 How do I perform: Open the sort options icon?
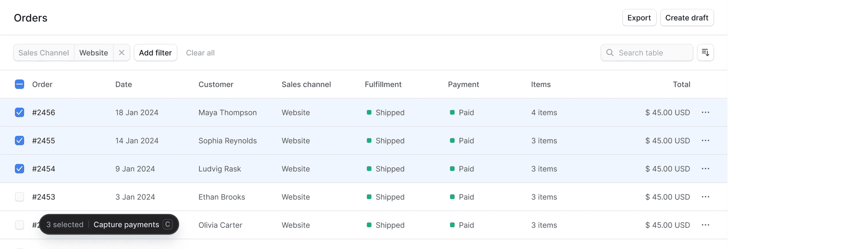click(705, 53)
